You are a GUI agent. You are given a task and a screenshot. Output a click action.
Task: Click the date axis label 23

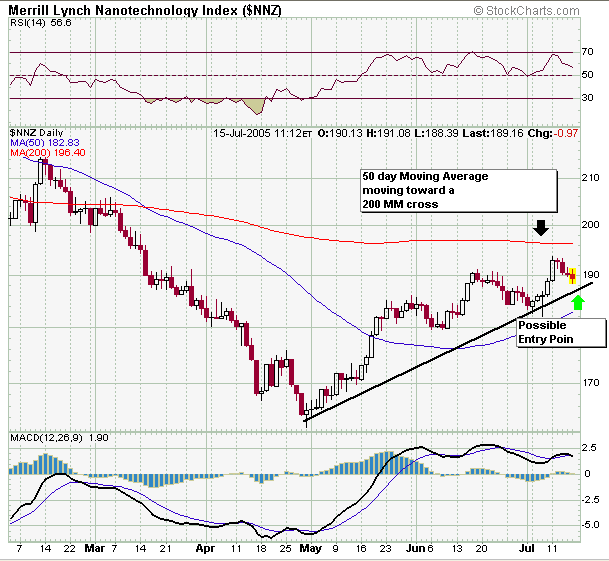[x=385, y=548]
